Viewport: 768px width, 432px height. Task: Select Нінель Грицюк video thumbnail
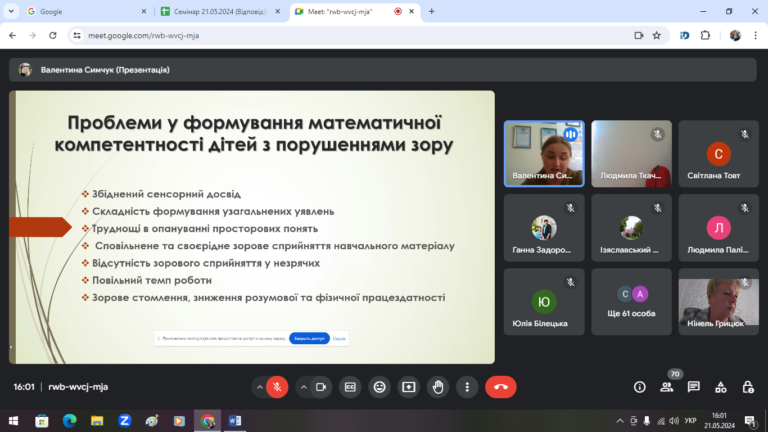[x=719, y=302]
